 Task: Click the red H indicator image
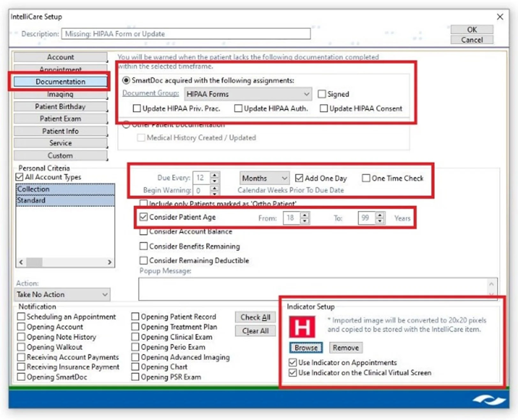click(302, 327)
